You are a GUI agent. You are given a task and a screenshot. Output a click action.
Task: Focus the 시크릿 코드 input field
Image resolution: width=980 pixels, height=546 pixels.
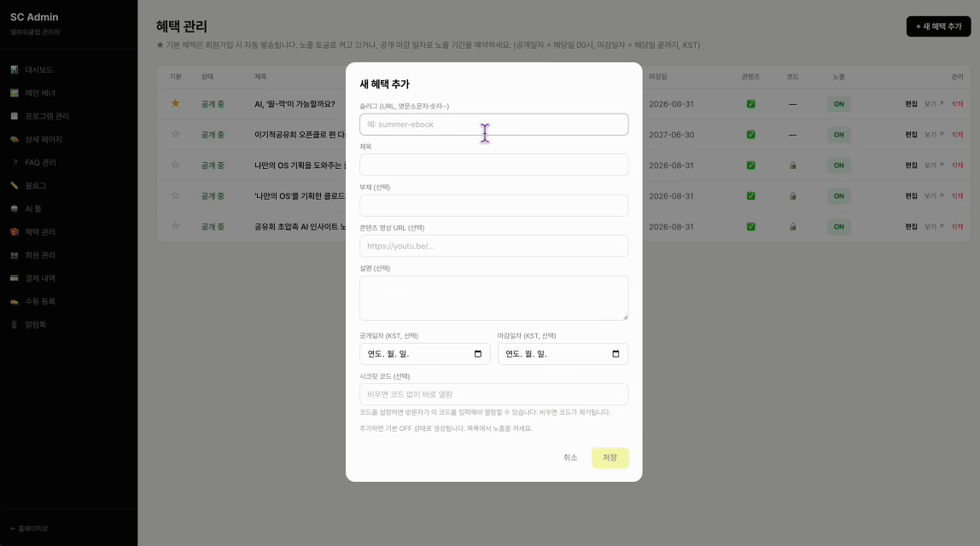tap(493, 394)
